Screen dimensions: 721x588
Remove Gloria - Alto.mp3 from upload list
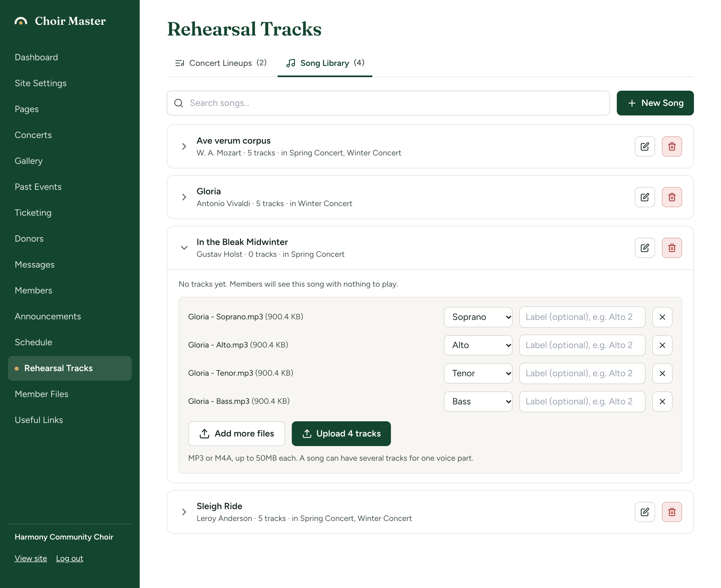(x=662, y=345)
